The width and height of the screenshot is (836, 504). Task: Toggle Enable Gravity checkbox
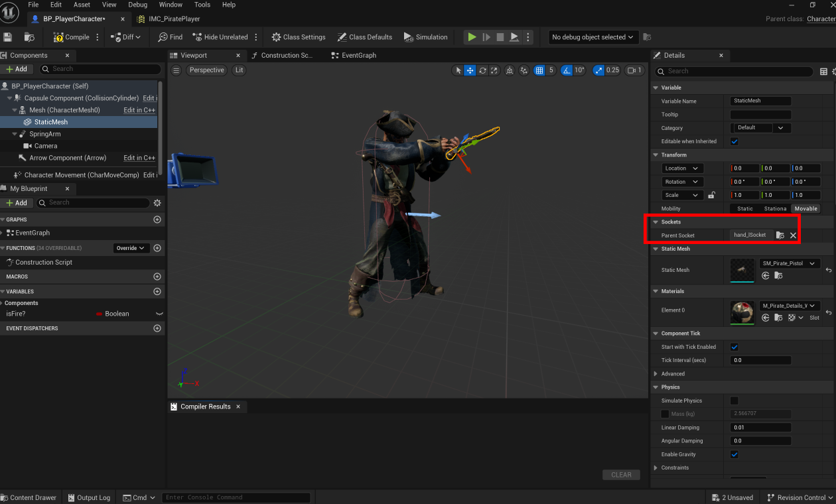click(734, 454)
